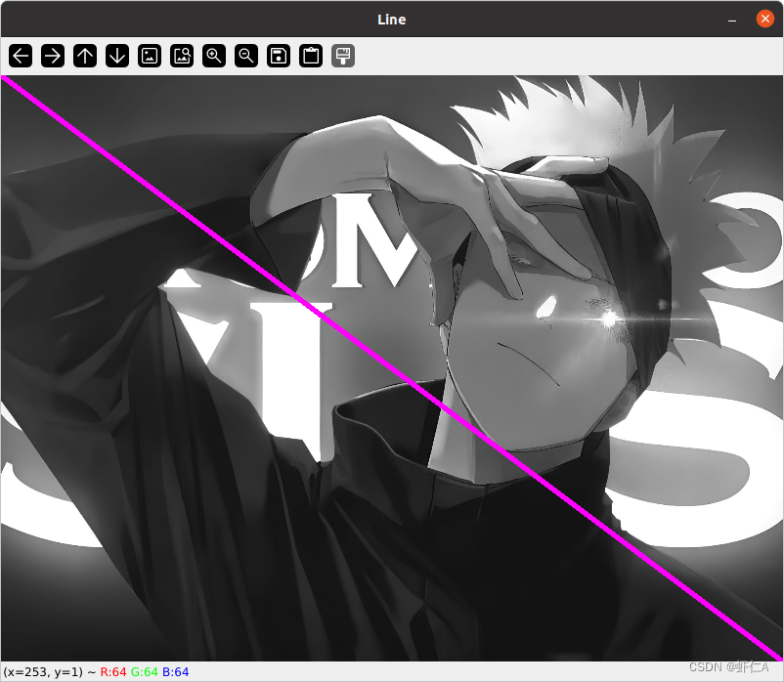Image resolution: width=784 pixels, height=682 pixels.
Task: Zoom in with the plus magnifier
Action: (214, 56)
